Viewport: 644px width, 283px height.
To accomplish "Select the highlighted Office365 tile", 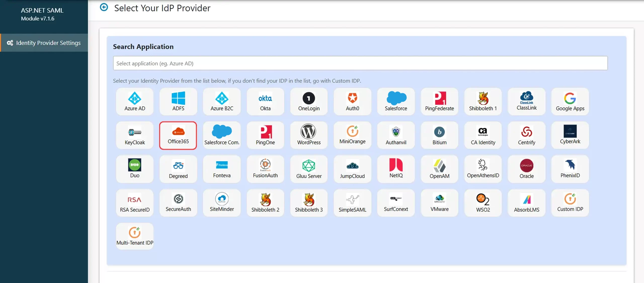I will click(178, 135).
